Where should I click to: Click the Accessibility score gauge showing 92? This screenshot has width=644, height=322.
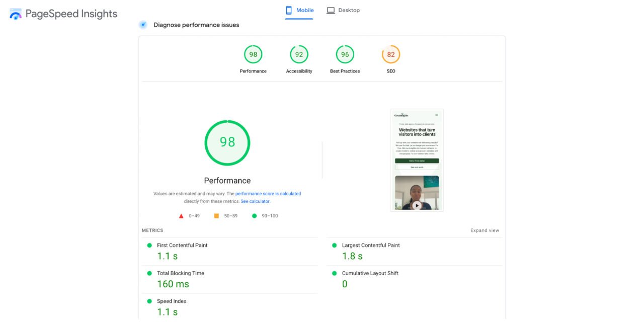click(299, 54)
